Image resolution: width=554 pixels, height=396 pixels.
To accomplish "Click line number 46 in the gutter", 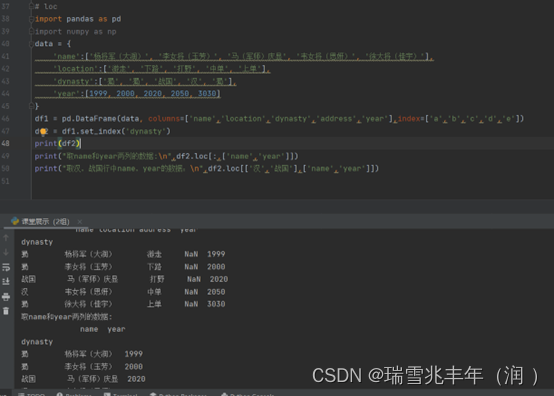I will pos(6,118).
